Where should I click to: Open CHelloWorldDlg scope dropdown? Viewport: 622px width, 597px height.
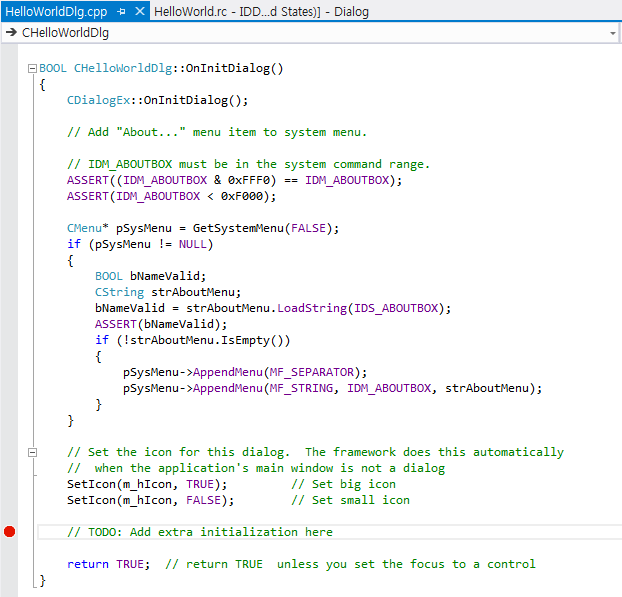[311, 33]
